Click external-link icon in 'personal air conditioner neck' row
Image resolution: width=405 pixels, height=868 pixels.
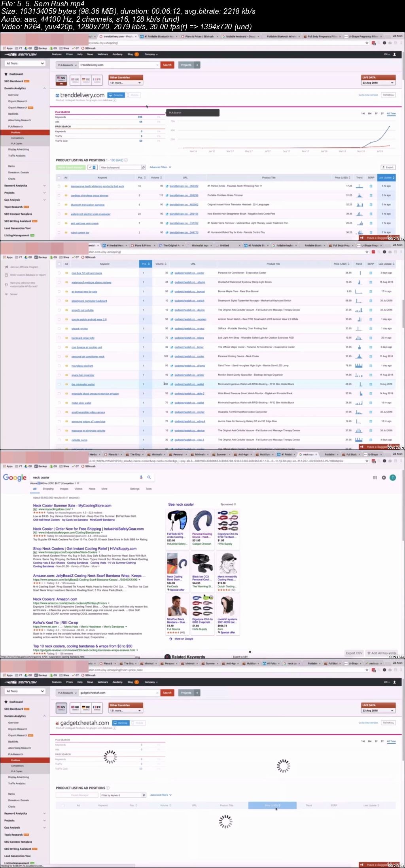point(172,356)
